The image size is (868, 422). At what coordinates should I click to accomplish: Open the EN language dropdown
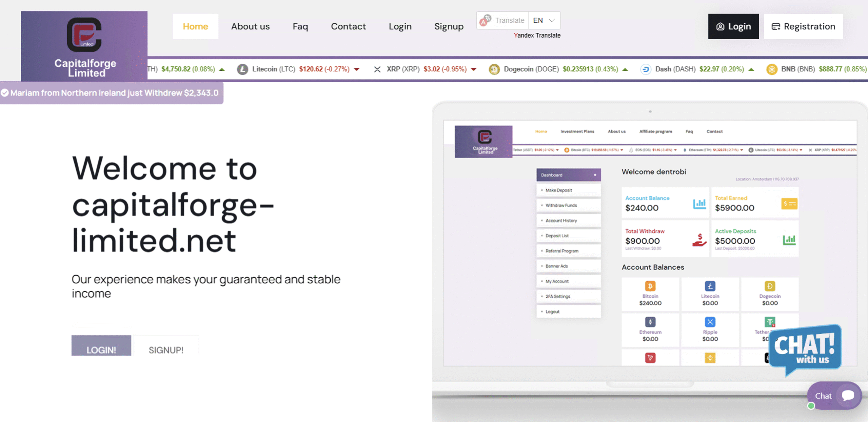click(544, 20)
